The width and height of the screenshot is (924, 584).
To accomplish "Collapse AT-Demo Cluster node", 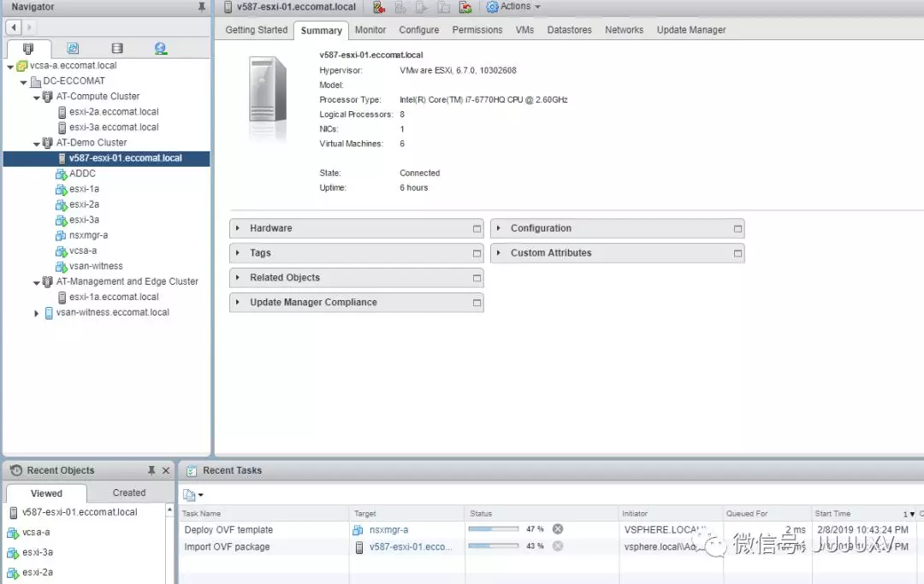I will (x=37, y=144).
